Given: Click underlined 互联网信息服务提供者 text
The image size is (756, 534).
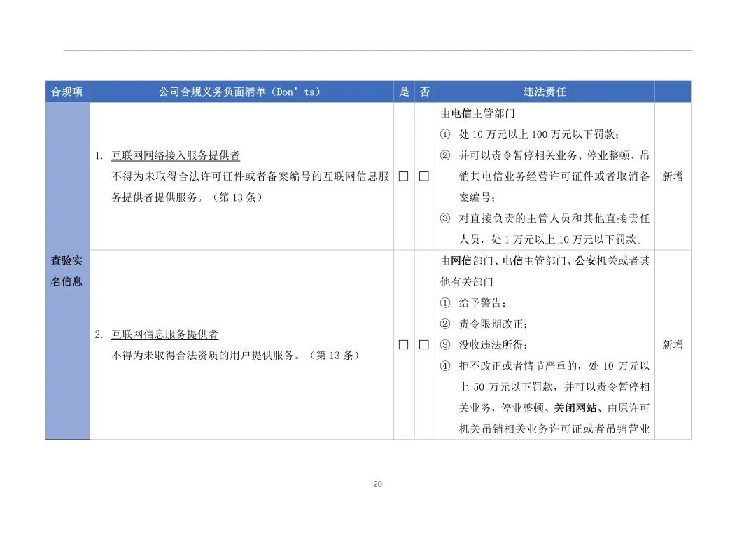Looking at the screenshot, I should pyautogui.click(x=165, y=335).
